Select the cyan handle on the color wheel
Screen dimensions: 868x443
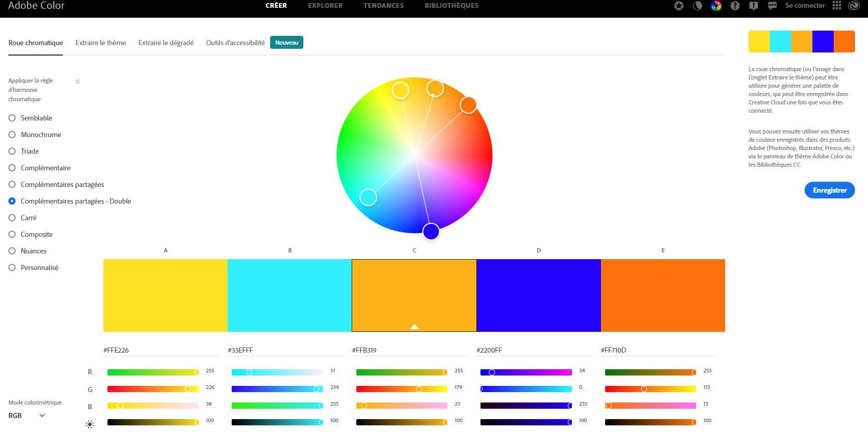368,197
